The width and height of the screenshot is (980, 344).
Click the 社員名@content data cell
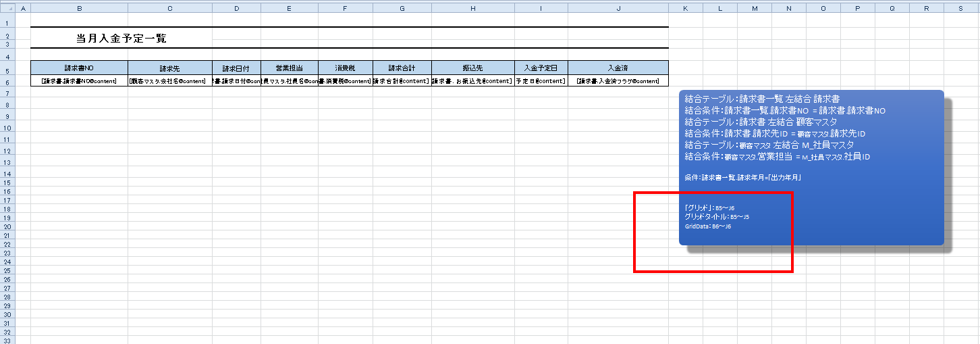289,81
